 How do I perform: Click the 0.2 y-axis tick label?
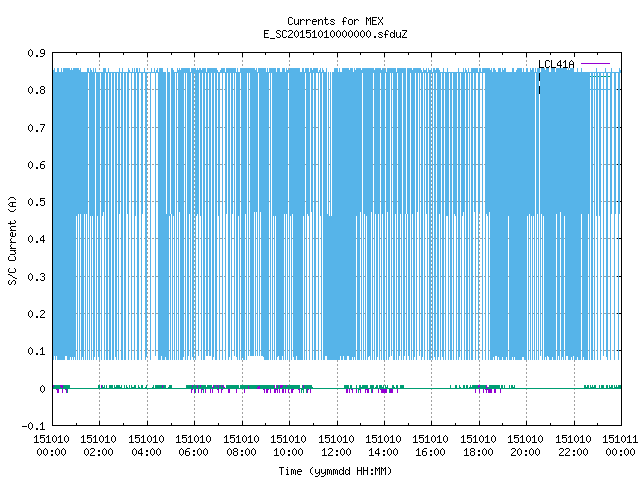36,314
